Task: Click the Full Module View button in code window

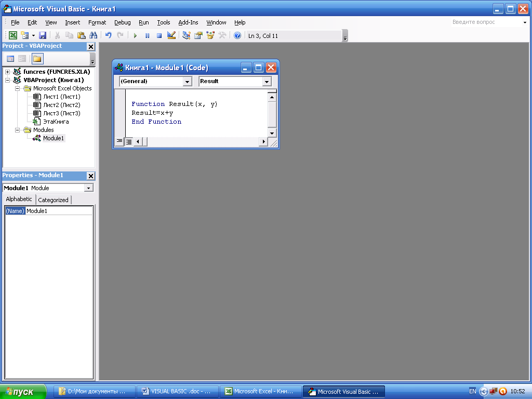Action: coord(129,141)
